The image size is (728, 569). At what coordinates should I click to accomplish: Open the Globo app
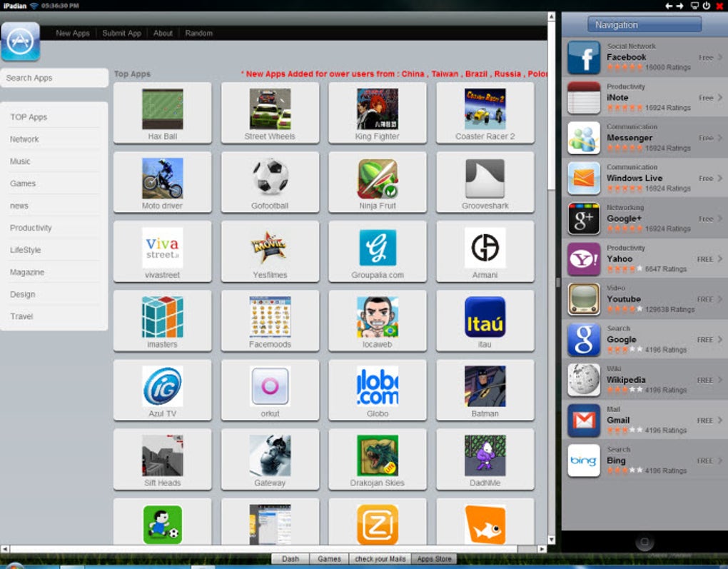[x=378, y=390]
